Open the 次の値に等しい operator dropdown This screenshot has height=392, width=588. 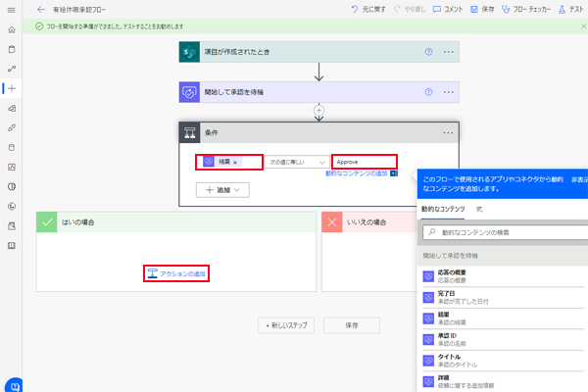[297, 162]
